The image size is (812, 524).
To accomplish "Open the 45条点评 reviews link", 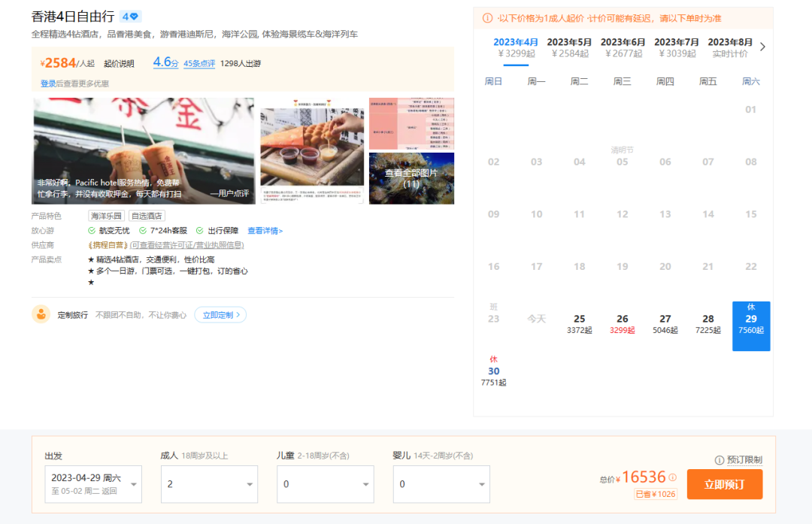I will click(199, 64).
